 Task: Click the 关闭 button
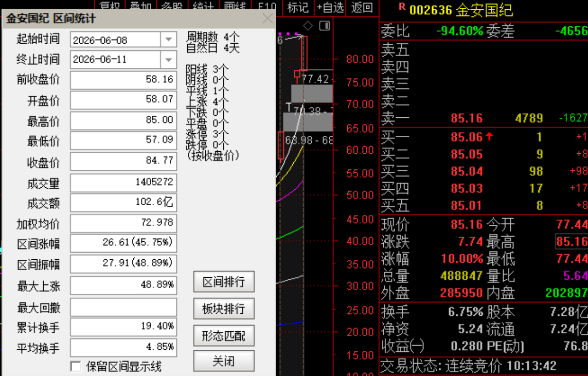(224, 361)
